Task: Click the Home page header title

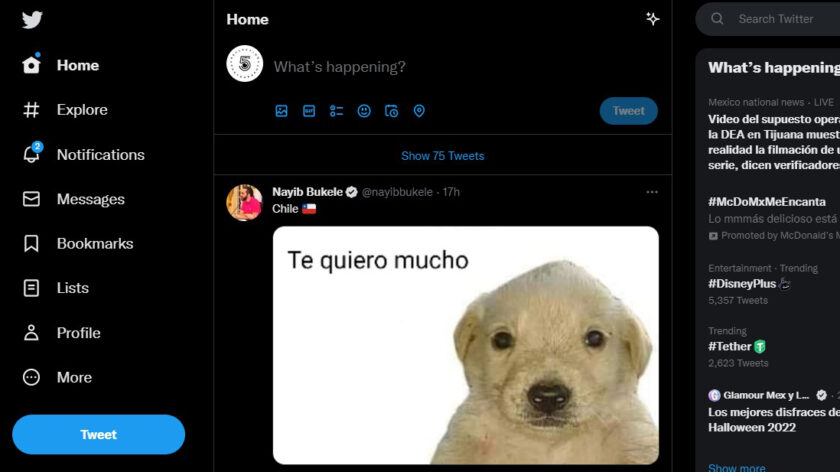Action: 248,19
